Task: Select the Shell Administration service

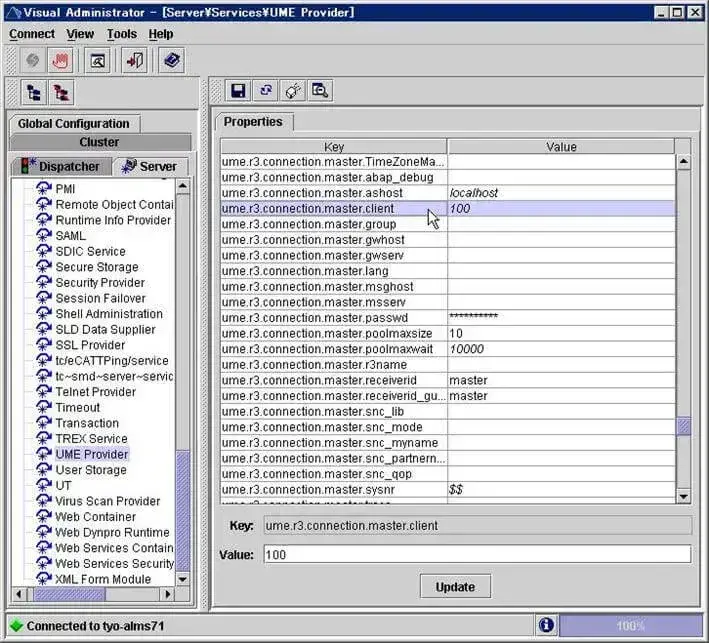Action: [x=109, y=313]
